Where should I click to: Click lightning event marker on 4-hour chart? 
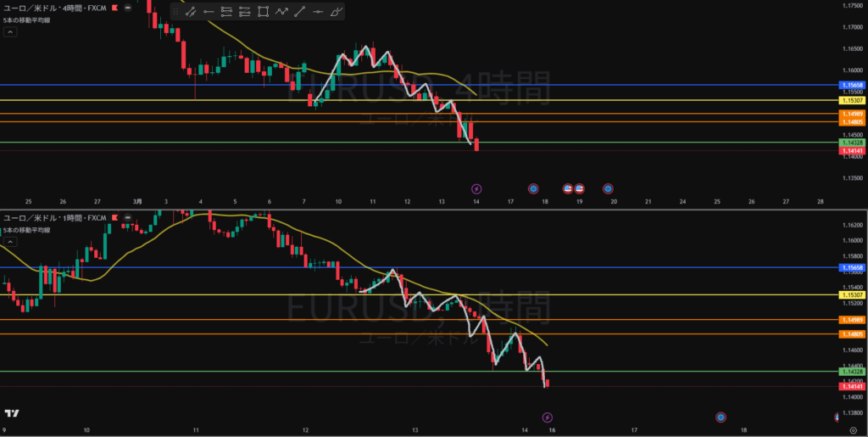coord(476,188)
